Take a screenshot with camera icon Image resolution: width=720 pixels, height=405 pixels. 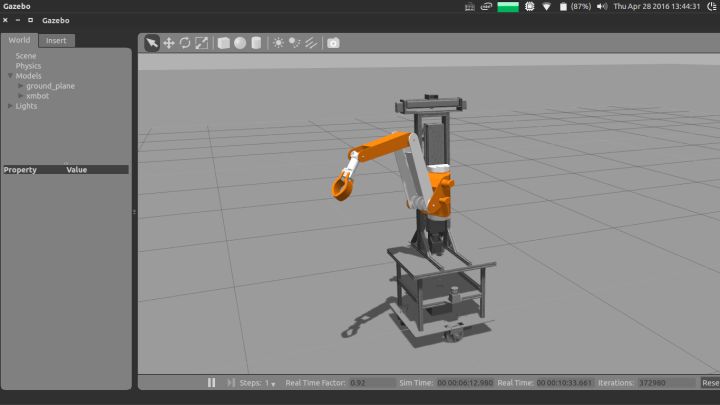pyautogui.click(x=333, y=43)
